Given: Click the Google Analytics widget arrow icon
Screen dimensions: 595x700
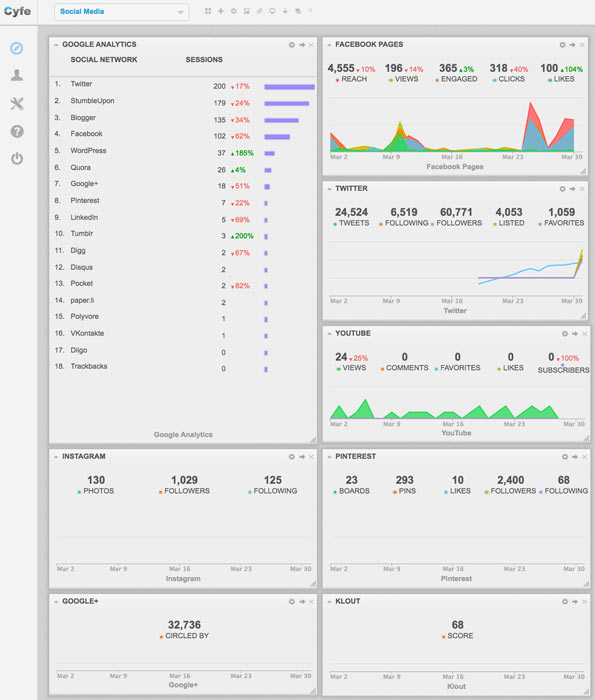Looking at the screenshot, I should [302, 45].
